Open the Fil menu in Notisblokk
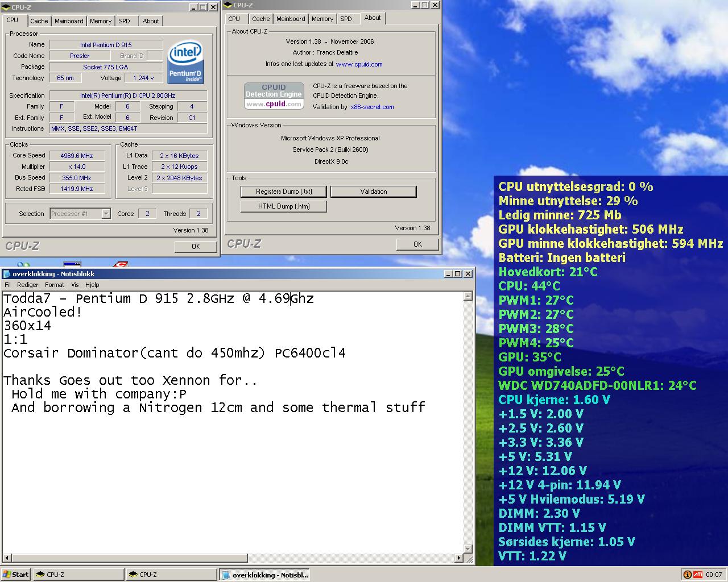This screenshot has height=582, width=728. [x=7, y=285]
